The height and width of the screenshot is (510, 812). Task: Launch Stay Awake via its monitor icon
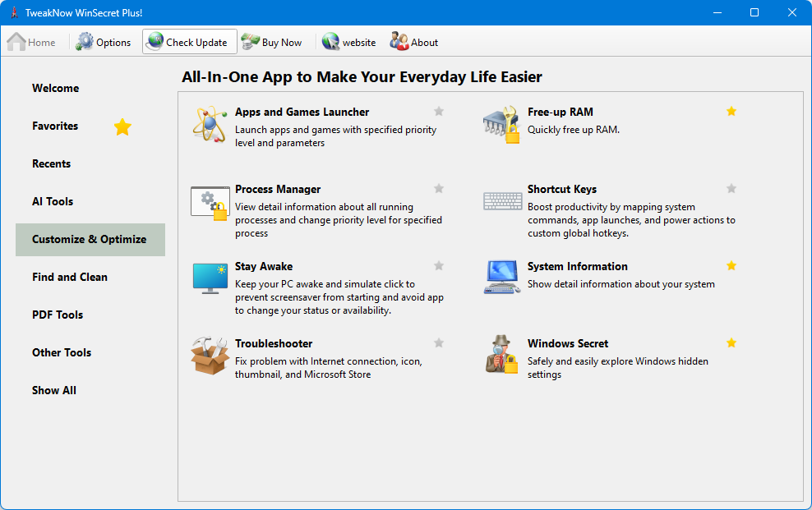[209, 278]
